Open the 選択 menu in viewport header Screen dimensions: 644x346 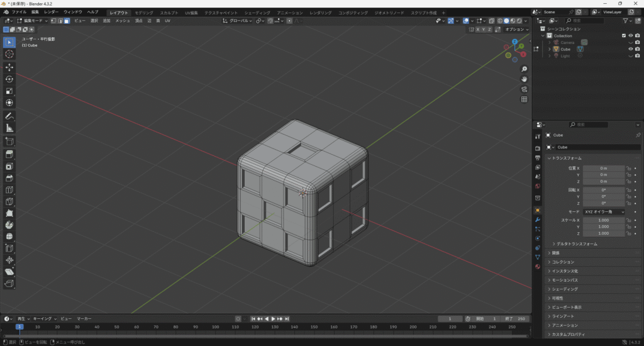click(x=94, y=21)
